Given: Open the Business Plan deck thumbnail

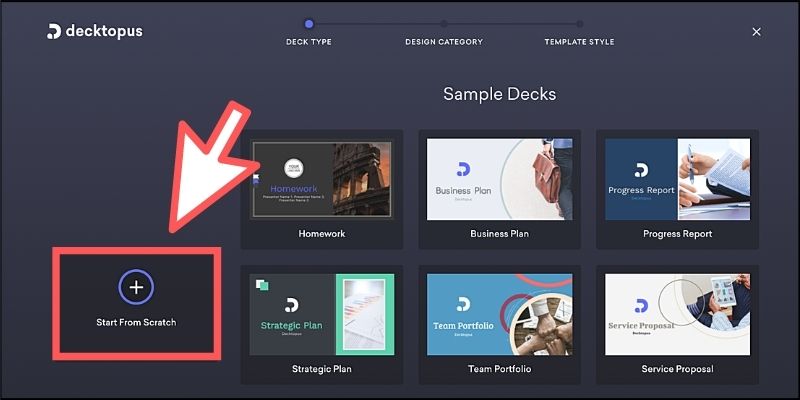Looking at the screenshot, I should [499, 180].
